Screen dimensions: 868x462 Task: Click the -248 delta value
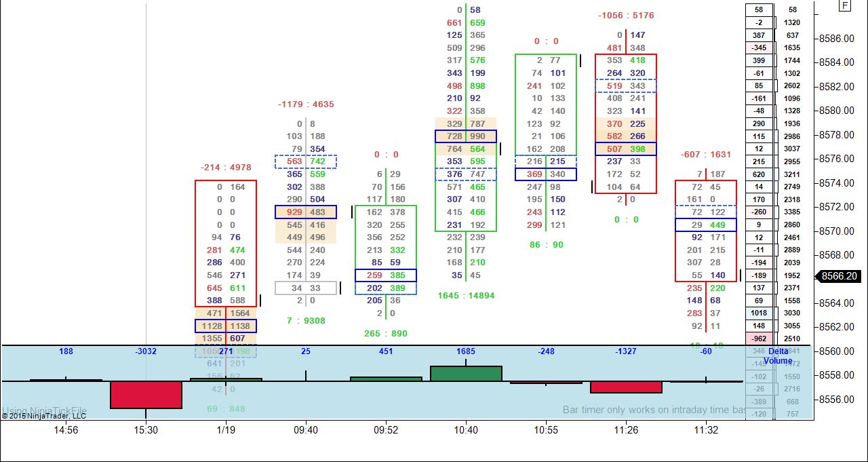click(x=546, y=351)
